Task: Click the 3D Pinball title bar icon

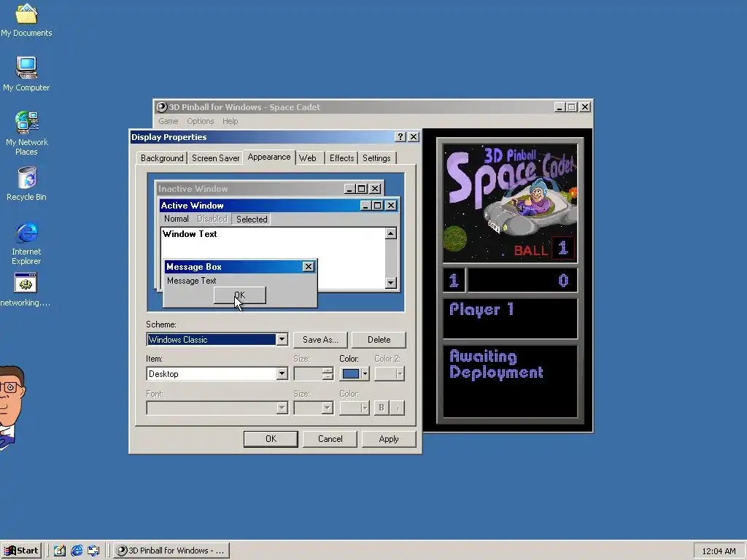Action: point(162,107)
